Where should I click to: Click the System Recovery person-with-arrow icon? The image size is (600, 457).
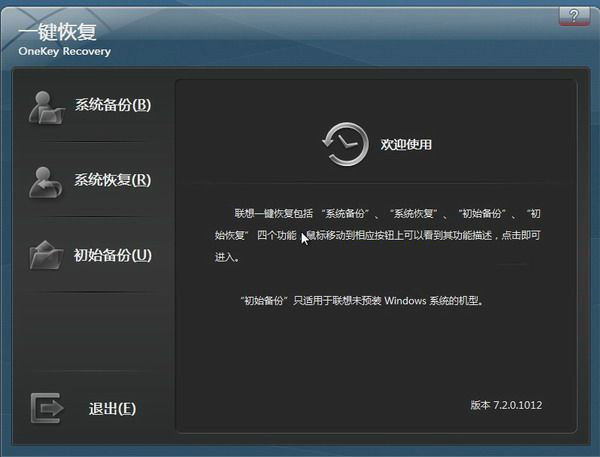(46, 183)
